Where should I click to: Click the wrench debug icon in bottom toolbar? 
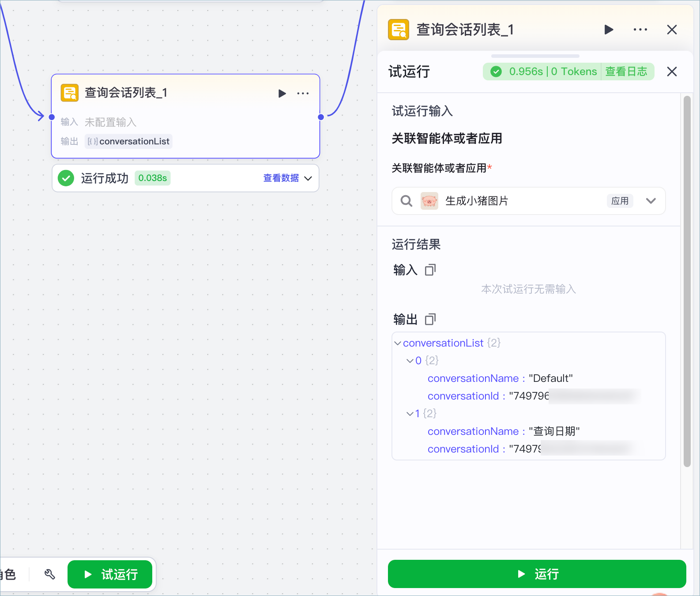click(x=50, y=574)
